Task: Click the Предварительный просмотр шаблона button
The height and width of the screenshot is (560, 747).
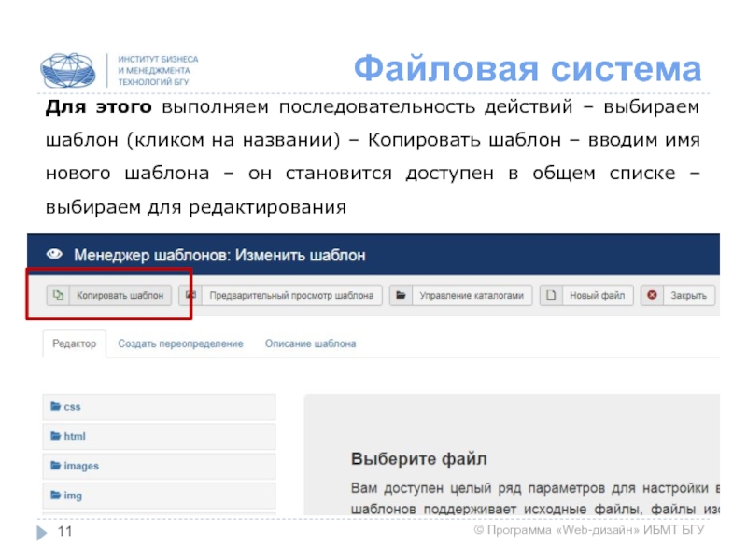Action: tap(281, 295)
